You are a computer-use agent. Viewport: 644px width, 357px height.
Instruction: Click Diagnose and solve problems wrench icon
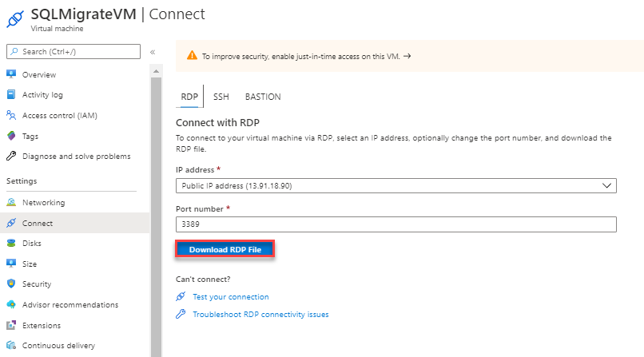(x=11, y=157)
